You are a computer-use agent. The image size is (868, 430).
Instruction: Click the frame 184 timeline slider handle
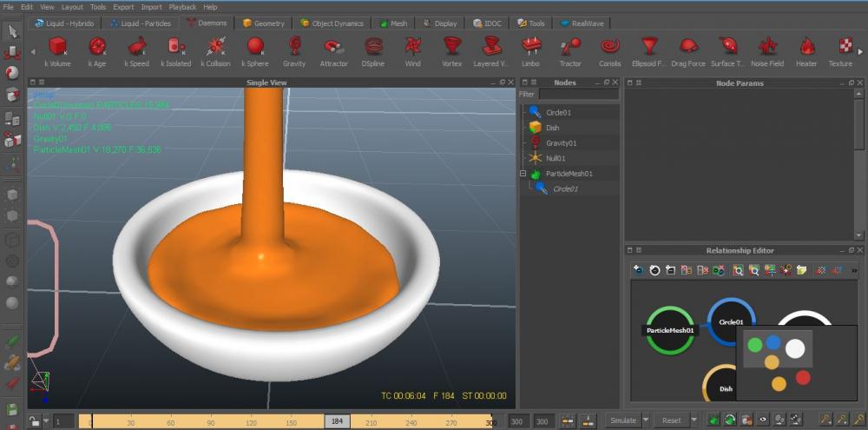coord(338,421)
